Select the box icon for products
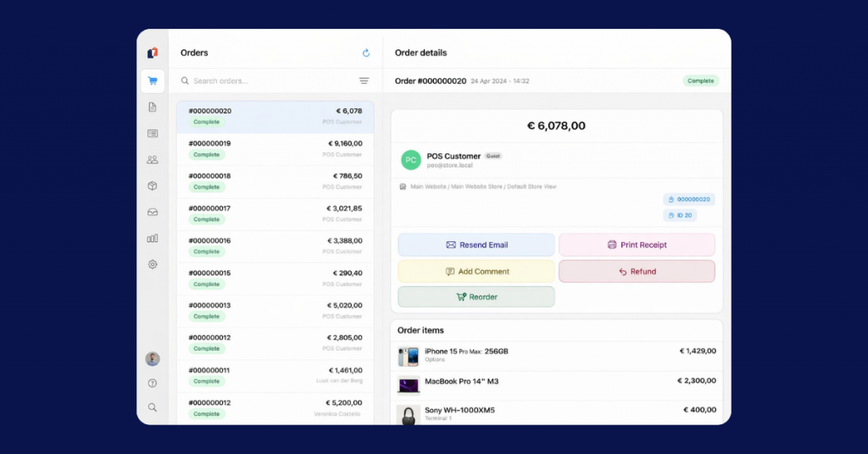This screenshot has height=454, width=868. tap(153, 185)
